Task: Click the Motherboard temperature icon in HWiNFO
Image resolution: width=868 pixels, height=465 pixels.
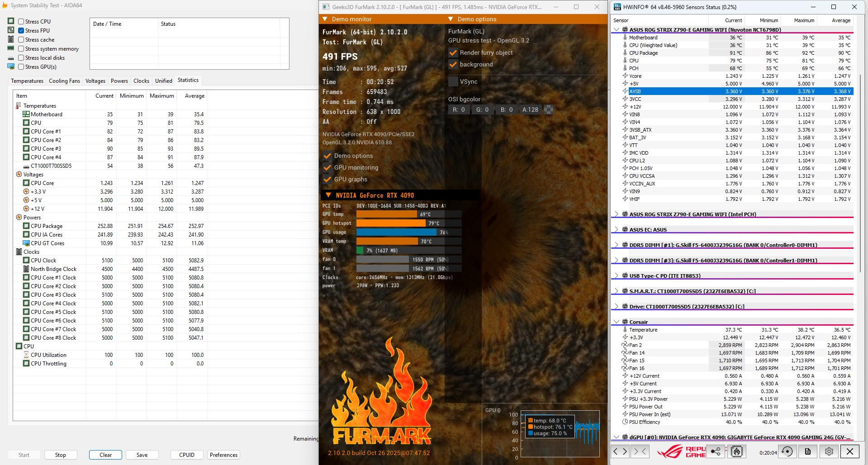Action: pos(625,38)
